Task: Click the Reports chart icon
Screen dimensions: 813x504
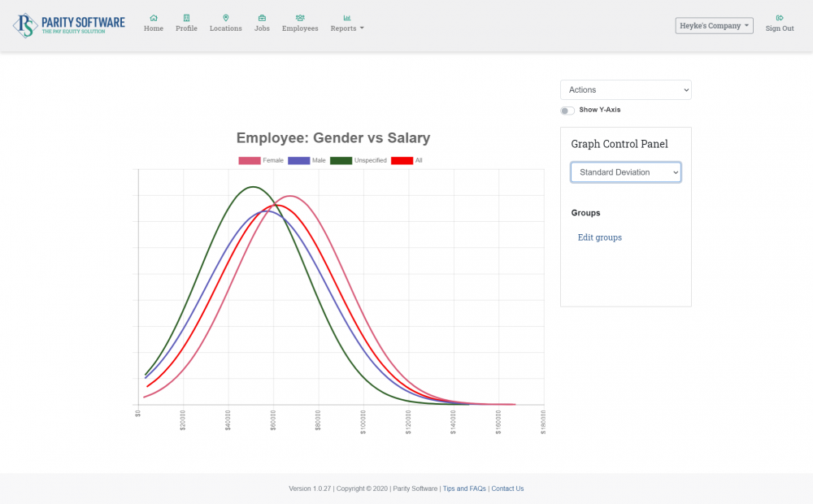Action: (x=347, y=17)
